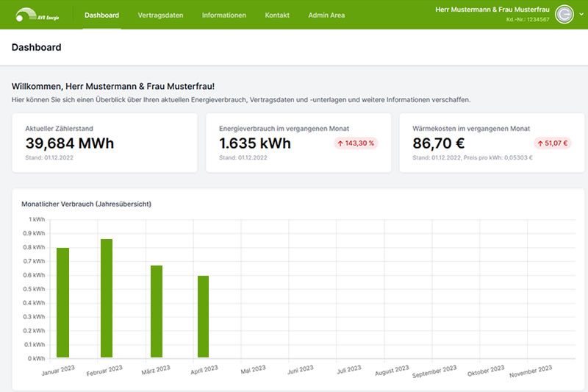Click the 51,07 € increase badge
Image resolution: width=588 pixels, height=392 pixels.
tap(551, 143)
